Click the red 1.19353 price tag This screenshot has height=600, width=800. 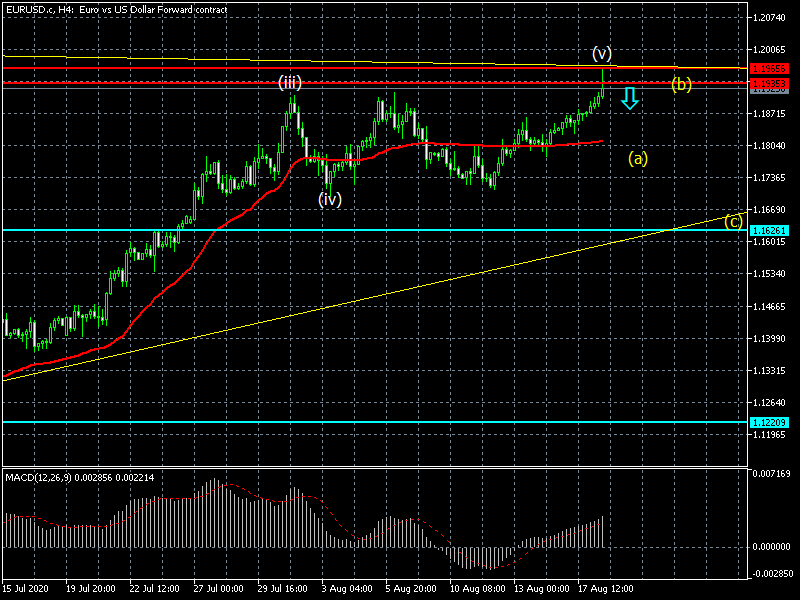pyautogui.click(x=769, y=82)
